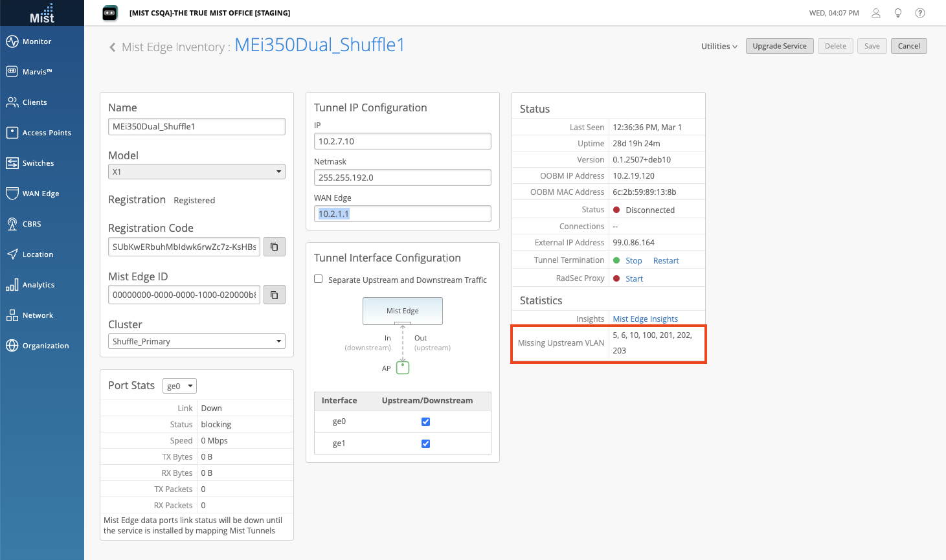Click the lightbulb icon in header
946x560 pixels.
pyautogui.click(x=897, y=13)
